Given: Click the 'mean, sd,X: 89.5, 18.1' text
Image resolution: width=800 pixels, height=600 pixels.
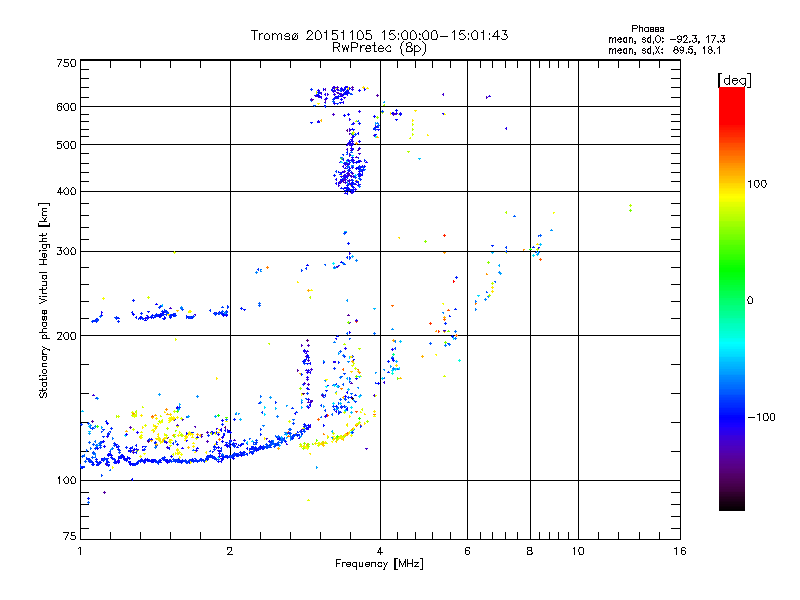Looking at the screenshot, I should pos(664,51).
